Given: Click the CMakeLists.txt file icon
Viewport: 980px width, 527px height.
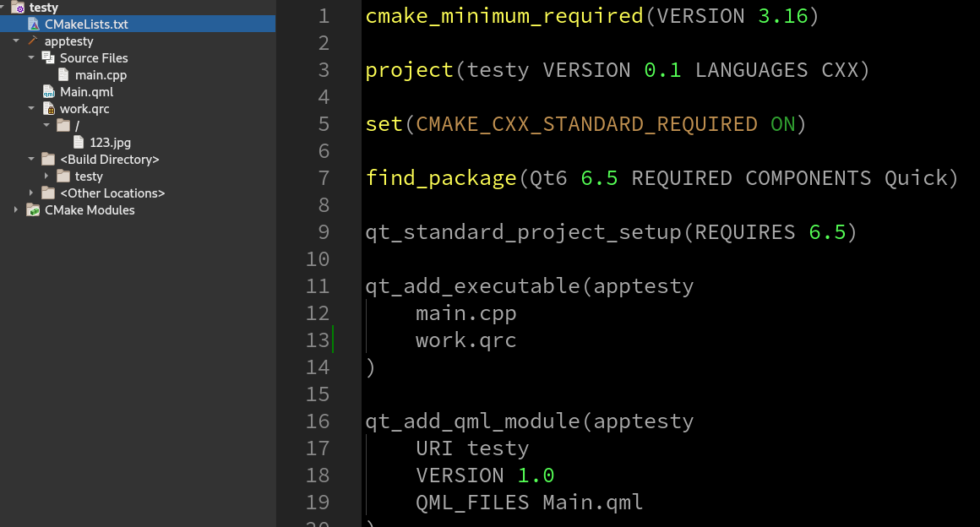Looking at the screenshot, I should 33,24.
